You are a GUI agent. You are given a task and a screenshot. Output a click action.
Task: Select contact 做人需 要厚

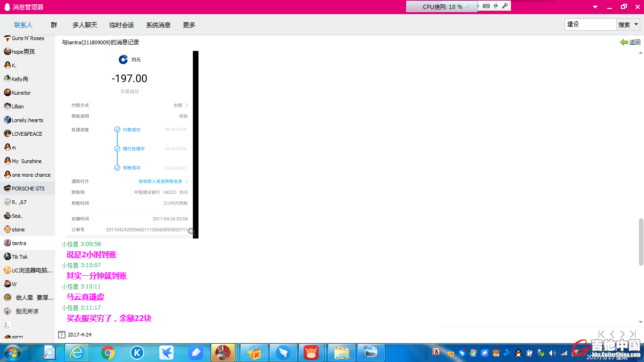(x=27, y=298)
